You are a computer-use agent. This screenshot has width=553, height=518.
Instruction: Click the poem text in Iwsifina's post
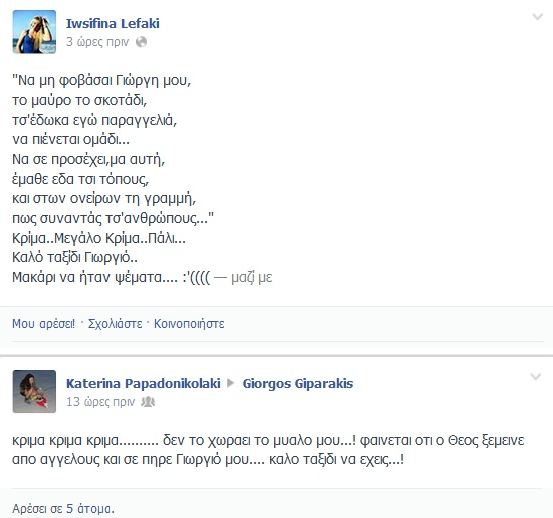113,149
